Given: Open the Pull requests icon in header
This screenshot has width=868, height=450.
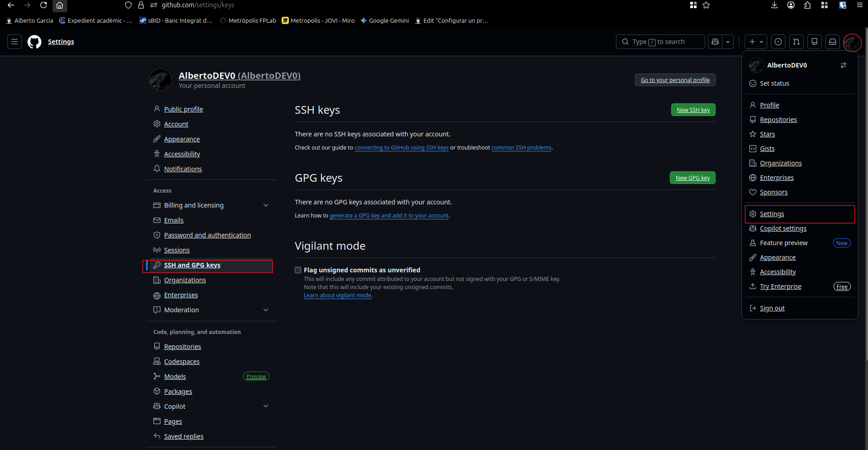Looking at the screenshot, I should click(x=796, y=42).
